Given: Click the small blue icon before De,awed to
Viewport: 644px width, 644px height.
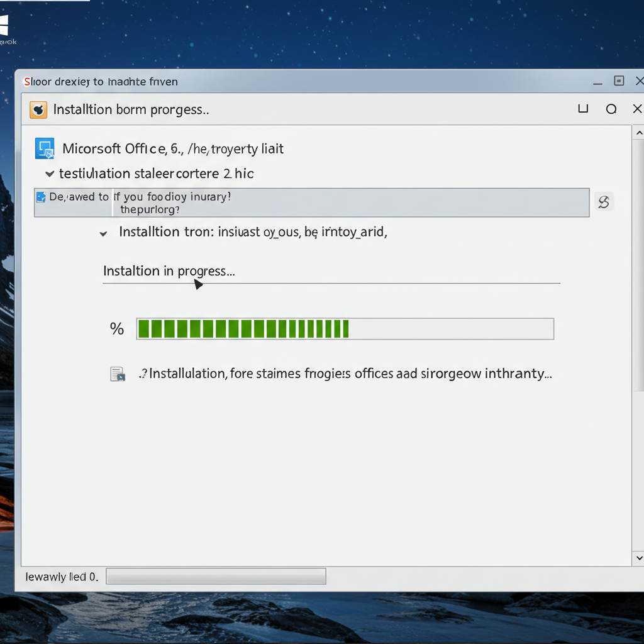Looking at the screenshot, I should tap(41, 197).
